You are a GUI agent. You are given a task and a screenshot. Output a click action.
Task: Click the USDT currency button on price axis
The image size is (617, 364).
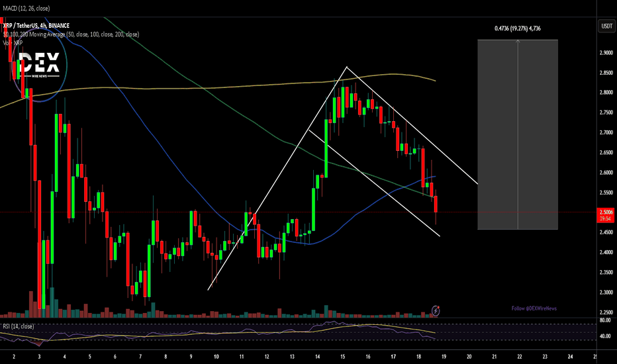pyautogui.click(x=606, y=26)
